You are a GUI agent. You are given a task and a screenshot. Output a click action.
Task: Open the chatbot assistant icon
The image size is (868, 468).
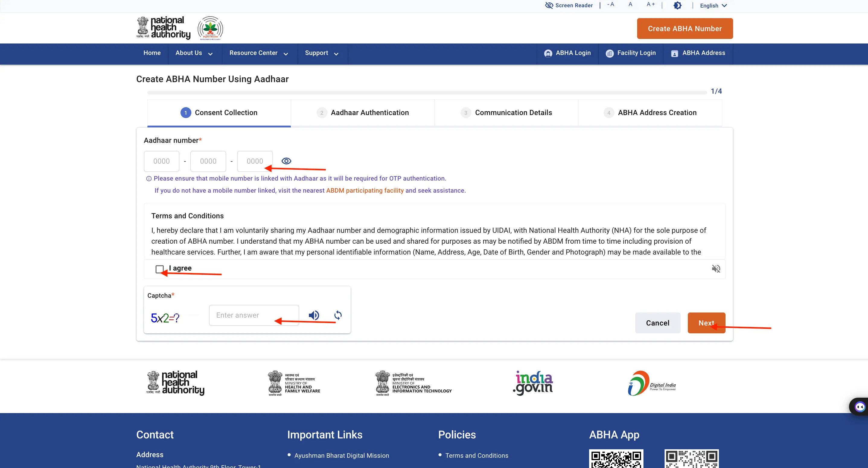pos(860,407)
